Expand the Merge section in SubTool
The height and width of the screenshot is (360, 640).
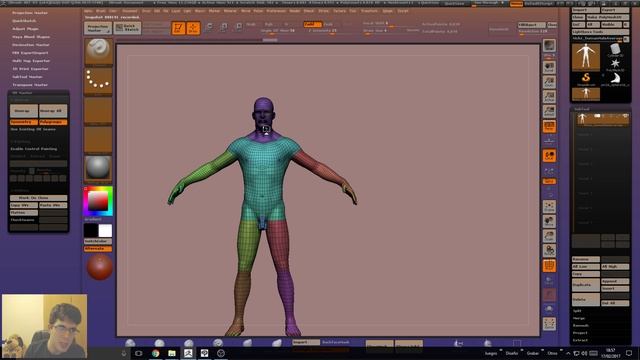[579, 318]
